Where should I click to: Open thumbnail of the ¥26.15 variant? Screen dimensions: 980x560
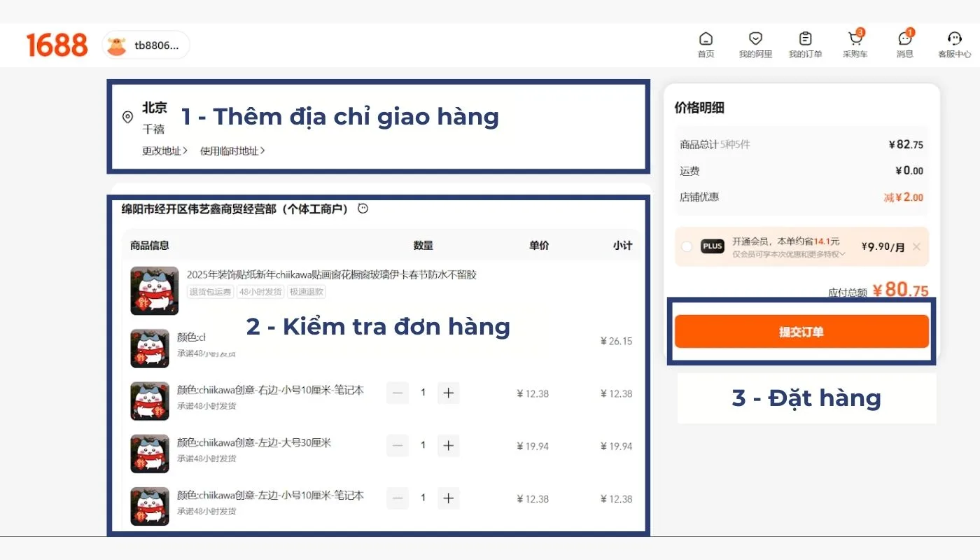[x=150, y=349]
